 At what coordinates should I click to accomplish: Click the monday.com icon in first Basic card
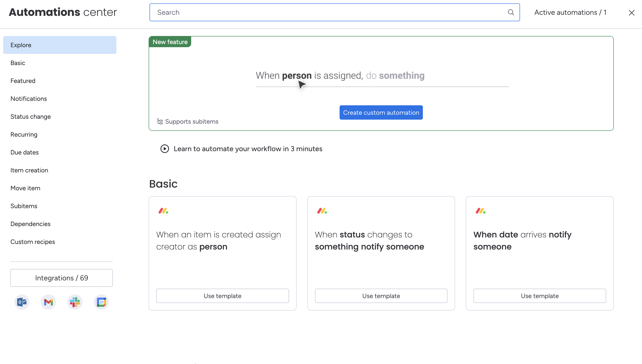[164, 211]
